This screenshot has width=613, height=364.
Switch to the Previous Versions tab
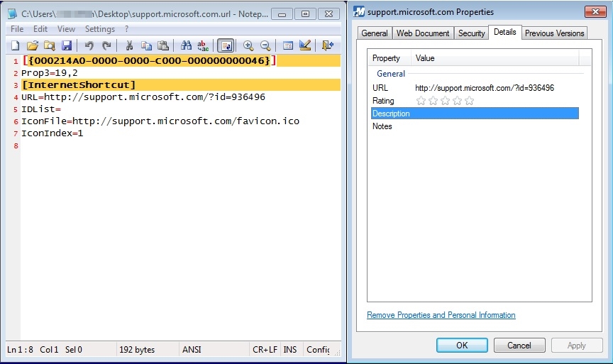click(554, 33)
